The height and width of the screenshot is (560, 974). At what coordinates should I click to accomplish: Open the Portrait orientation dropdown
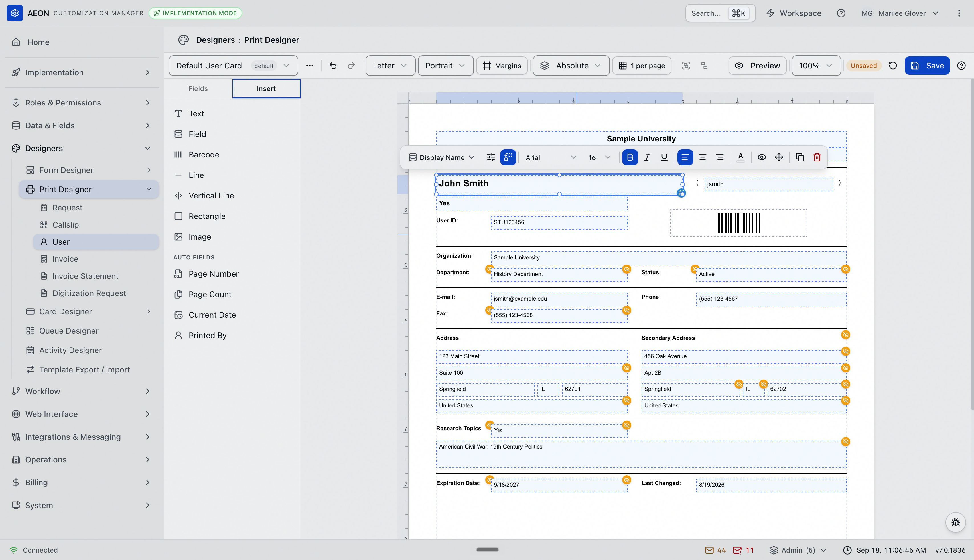[445, 66]
